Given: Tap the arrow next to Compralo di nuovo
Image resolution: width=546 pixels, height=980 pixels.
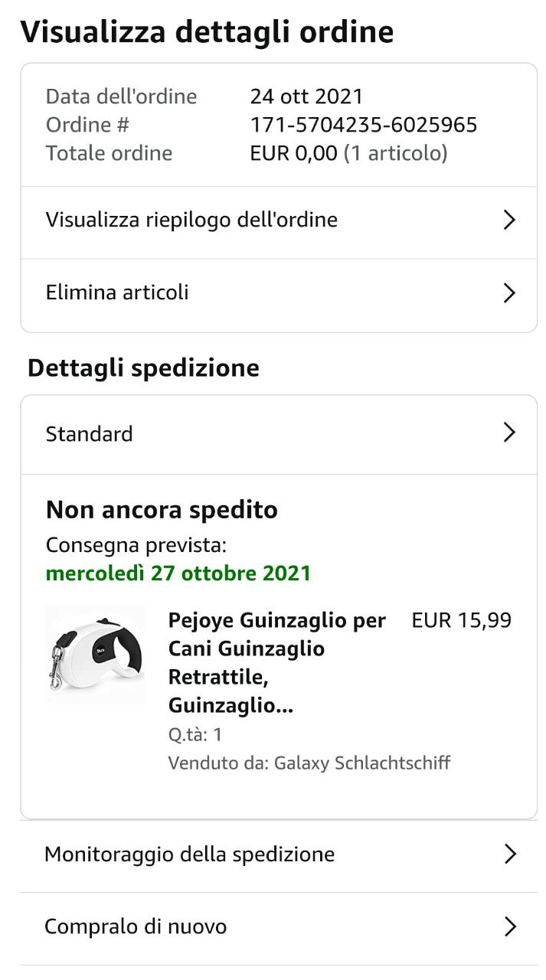Looking at the screenshot, I should [x=510, y=927].
